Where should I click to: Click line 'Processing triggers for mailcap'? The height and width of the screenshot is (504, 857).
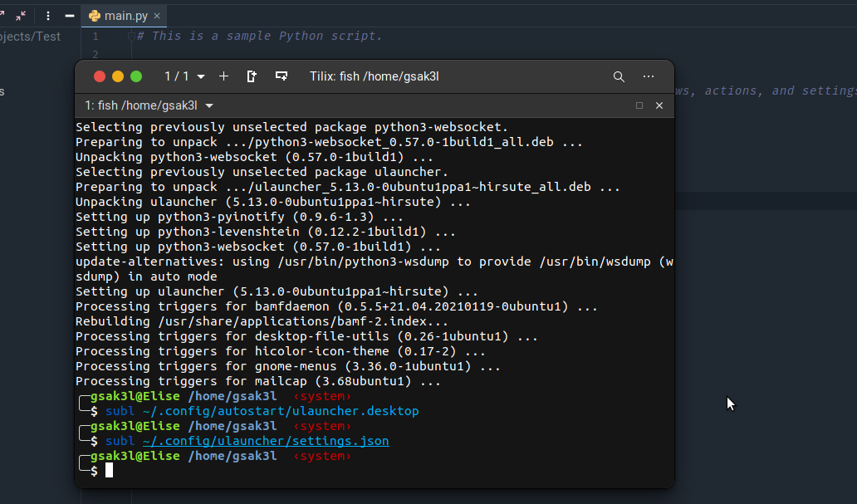point(258,381)
